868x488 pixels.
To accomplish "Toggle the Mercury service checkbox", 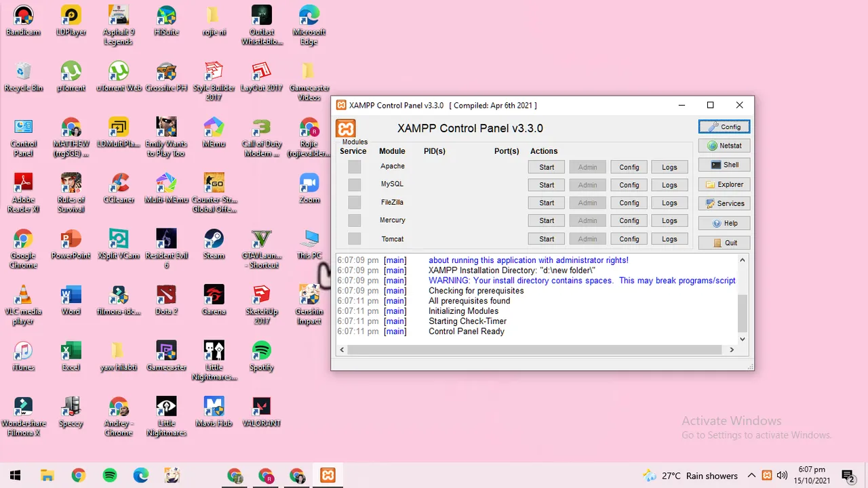I will pyautogui.click(x=355, y=220).
